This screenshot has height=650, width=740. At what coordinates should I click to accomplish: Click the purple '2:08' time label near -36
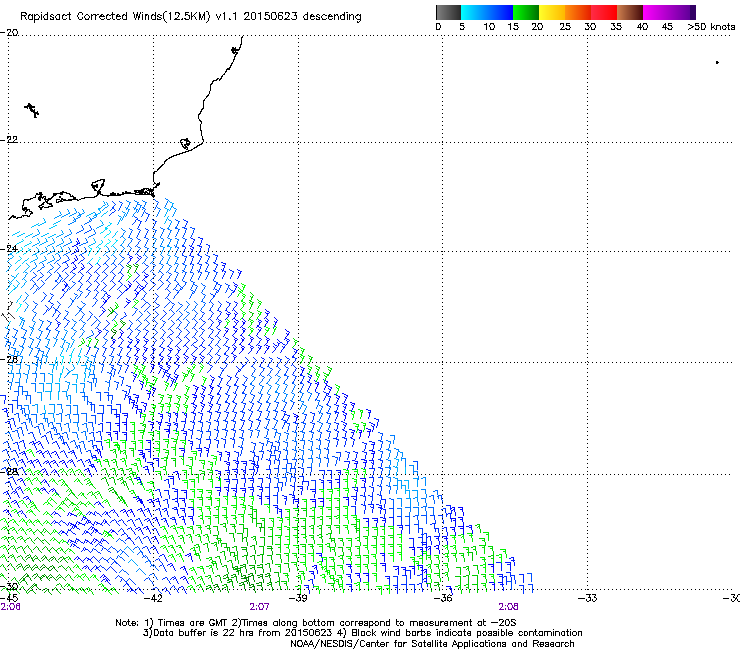point(508,607)
